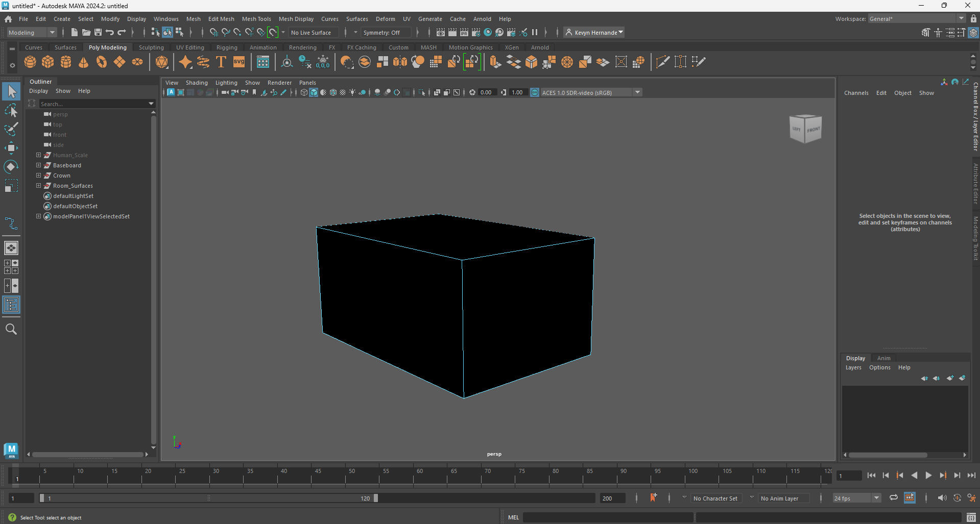Toggle loop playback button
Viewport: 980px width, 524px height.
point(893,498)
